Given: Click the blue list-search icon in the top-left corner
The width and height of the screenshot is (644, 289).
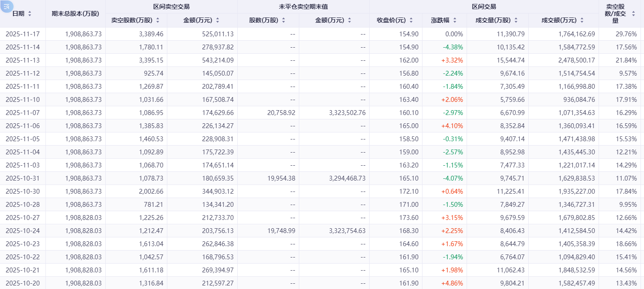Looking at the screenshot, I should [x=7, y=6].
